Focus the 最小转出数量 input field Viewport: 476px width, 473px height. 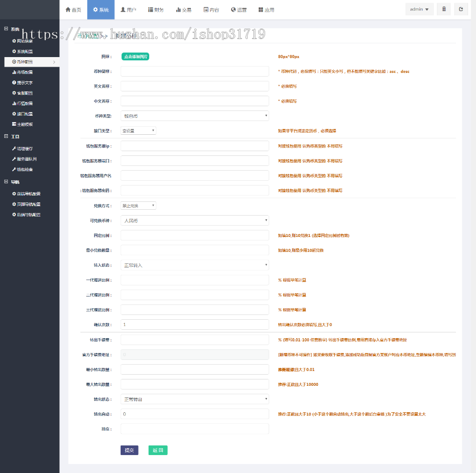pos(195,369)
